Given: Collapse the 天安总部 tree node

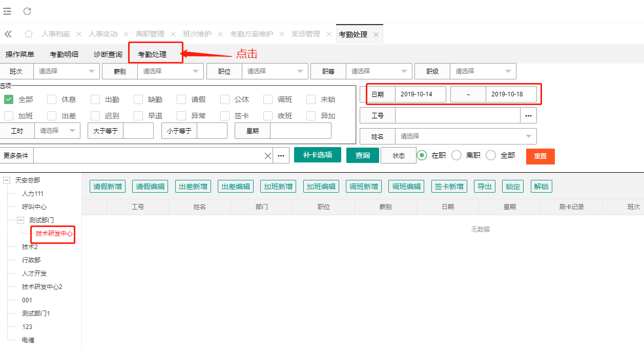Looking at the screenshot, I should (x=7, y=180).
